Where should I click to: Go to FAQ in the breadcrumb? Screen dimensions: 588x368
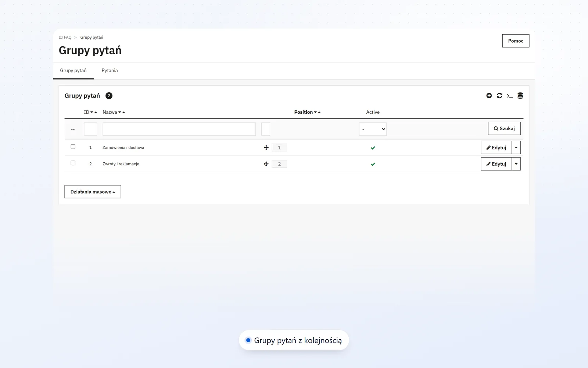point(65,38)
